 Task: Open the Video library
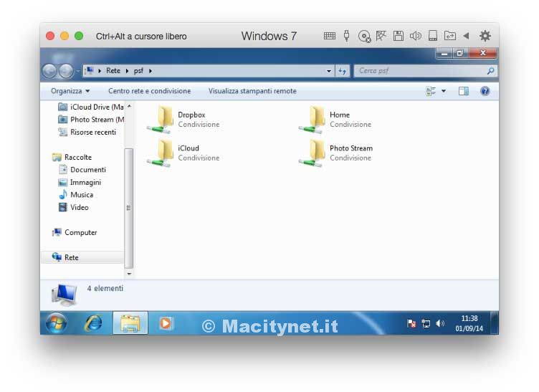73,207
